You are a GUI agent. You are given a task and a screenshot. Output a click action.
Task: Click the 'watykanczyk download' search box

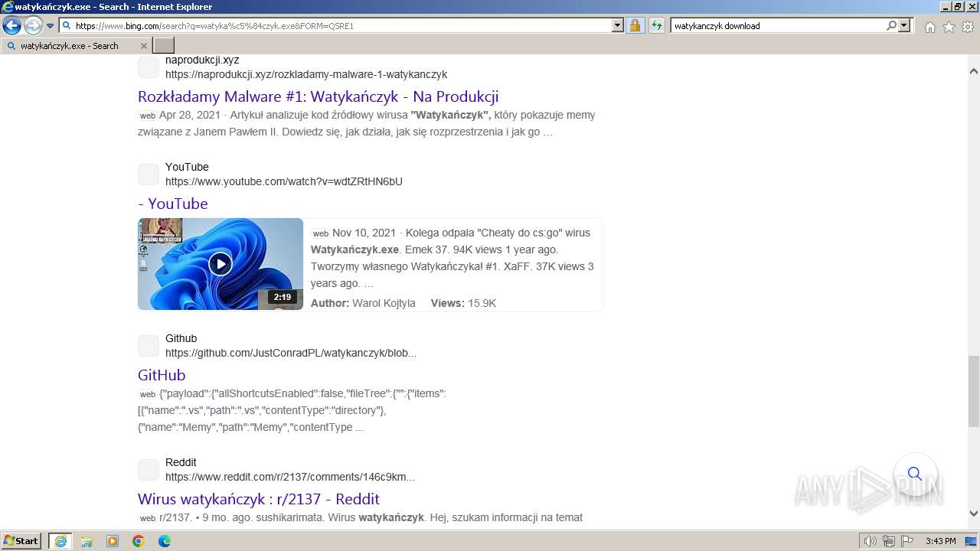(x=778, y=25)
